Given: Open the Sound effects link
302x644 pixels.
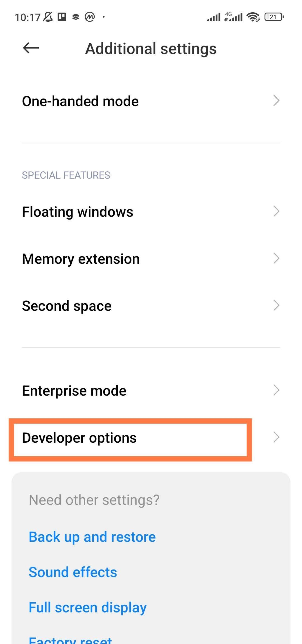Looking at the screenshot, I should tap(73, 572).
